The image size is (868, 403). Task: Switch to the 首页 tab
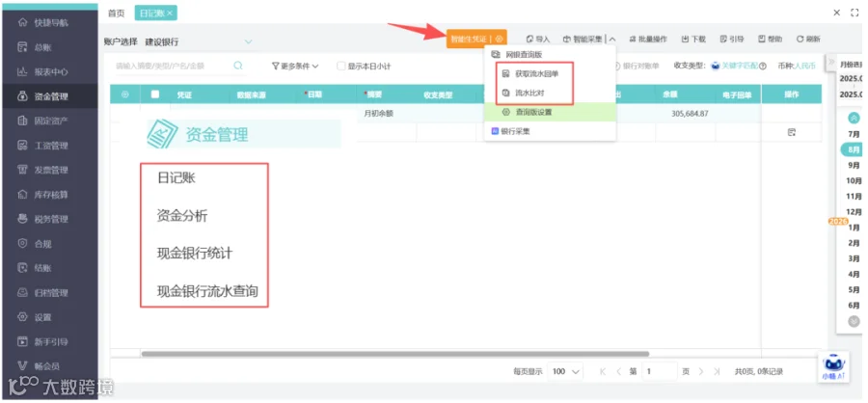coord(117,13)
